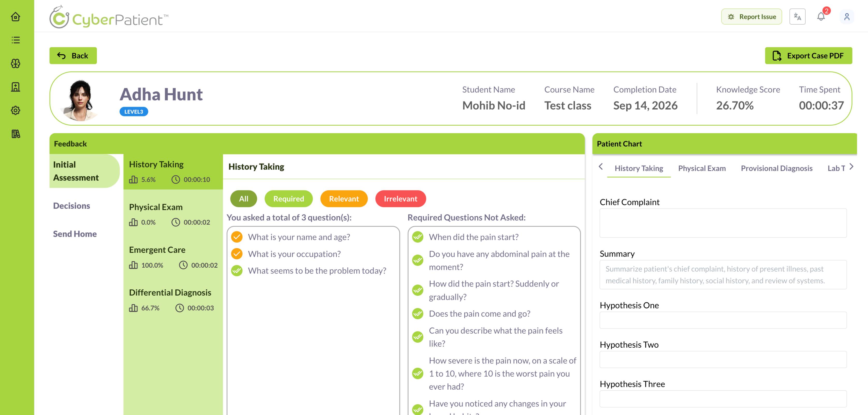Switch to Patient Chart Physical Exam tab

tap(701, 168)
